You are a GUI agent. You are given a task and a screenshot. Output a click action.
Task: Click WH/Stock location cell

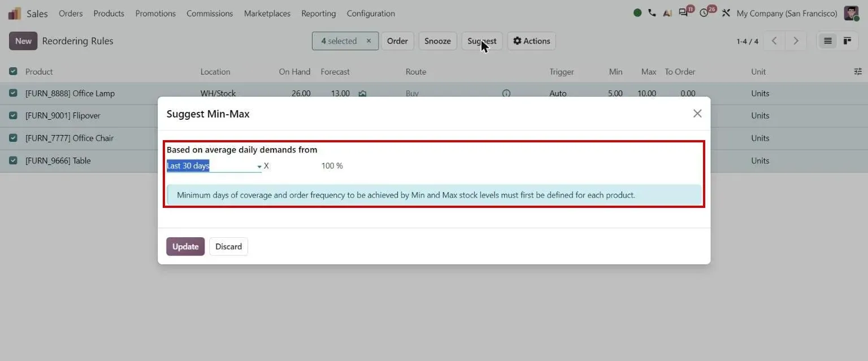[x=218, y=93]
